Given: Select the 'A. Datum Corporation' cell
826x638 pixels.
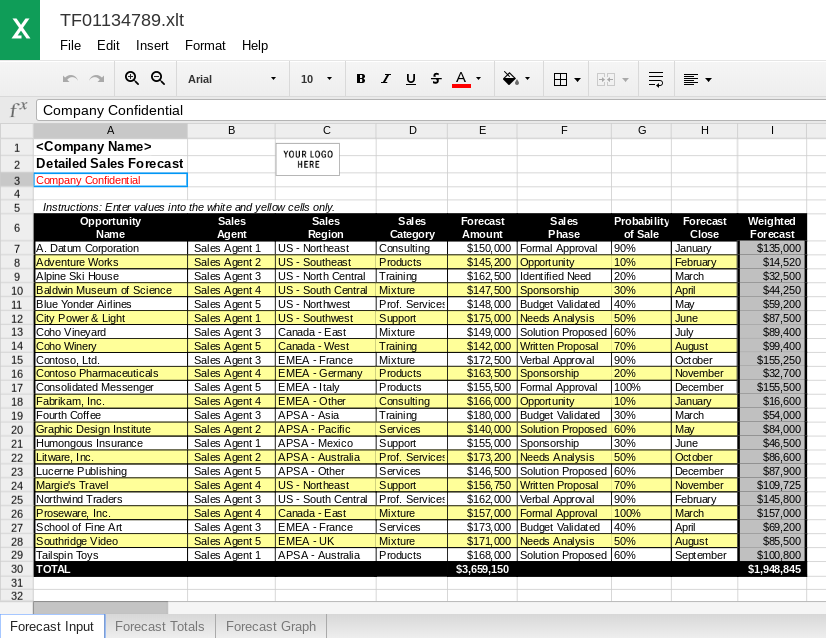Looking at the screenshot, I should (x=111, y=248).
